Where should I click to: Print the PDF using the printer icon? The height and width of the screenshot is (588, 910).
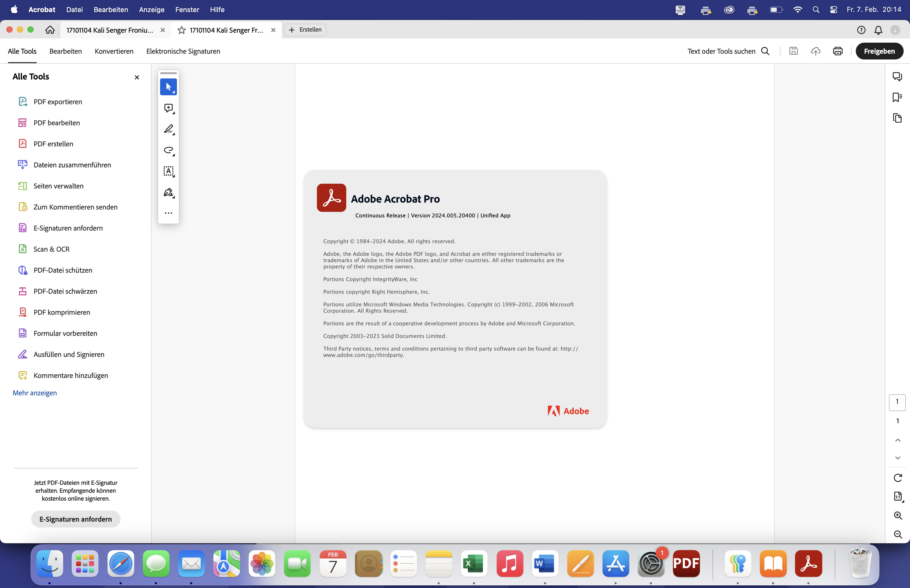837,51
